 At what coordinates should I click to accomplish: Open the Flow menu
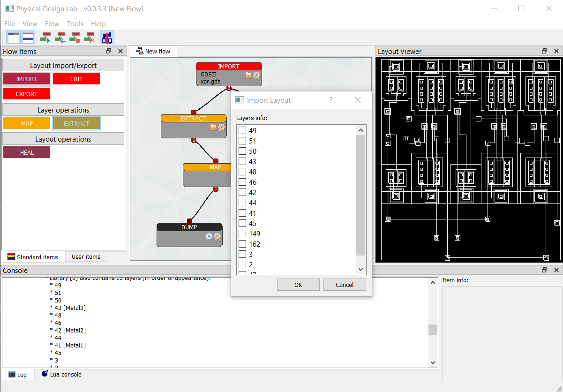(52, 23)
